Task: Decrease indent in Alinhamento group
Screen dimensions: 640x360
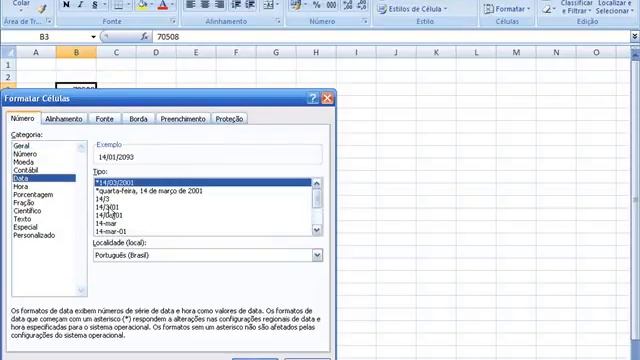Action: [x=236, y=4]
